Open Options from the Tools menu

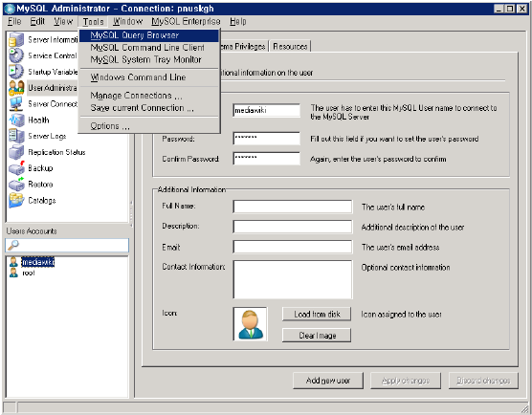point(149,126)
